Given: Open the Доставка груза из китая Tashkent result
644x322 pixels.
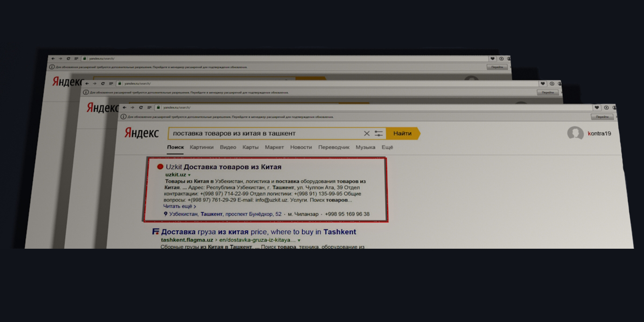Looking at the screenshot, I should point(258,232).
